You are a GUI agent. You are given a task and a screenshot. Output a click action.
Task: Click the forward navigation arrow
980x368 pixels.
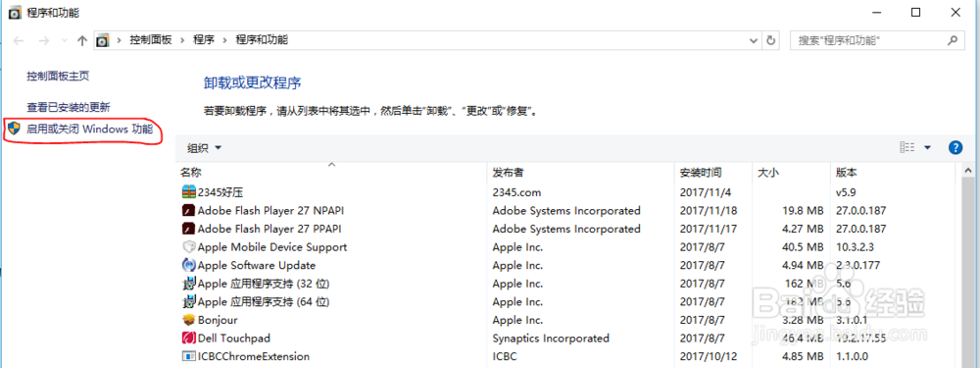click(x=43, y=40)
